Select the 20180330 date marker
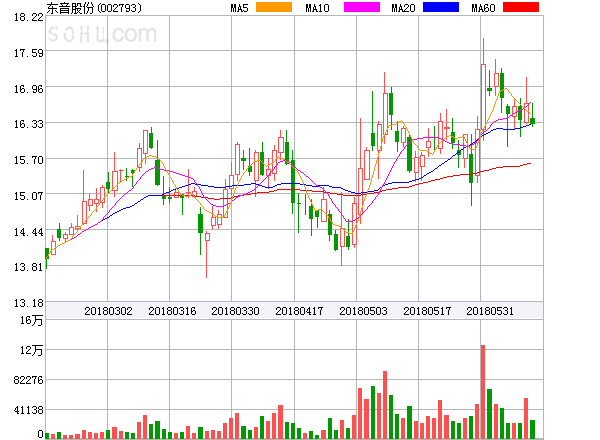This screenshot has height=440, width=600. click(x=235, y=311)
